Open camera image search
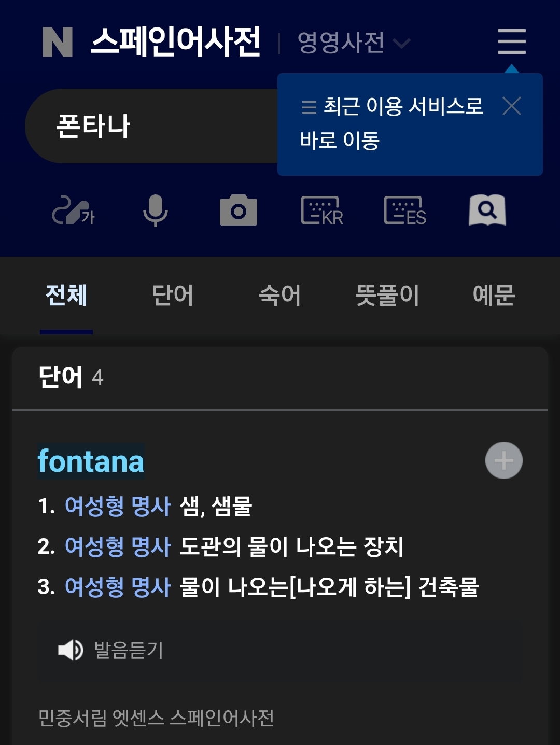 click(238, 210)
